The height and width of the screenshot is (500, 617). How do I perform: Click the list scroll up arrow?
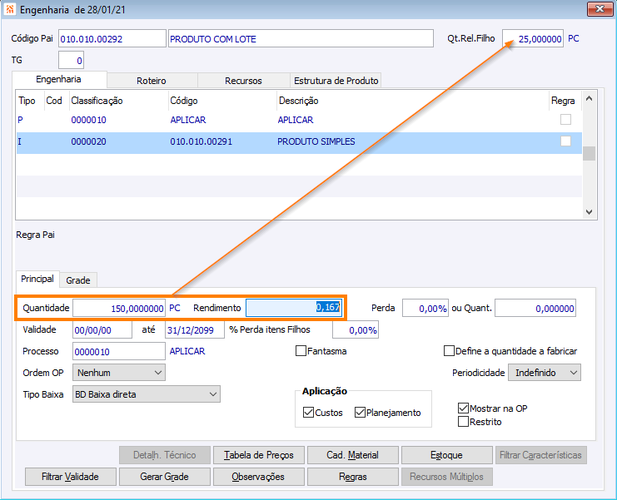(589, 99)
